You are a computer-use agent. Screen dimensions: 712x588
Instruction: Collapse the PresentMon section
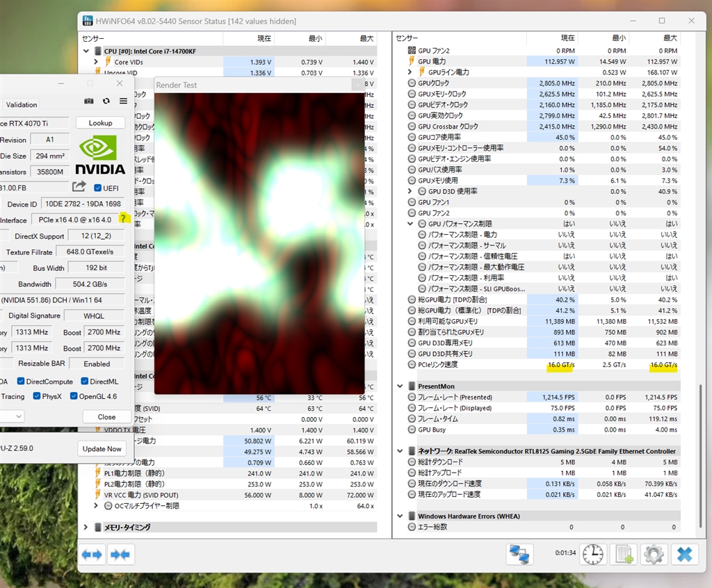[400, 386]
